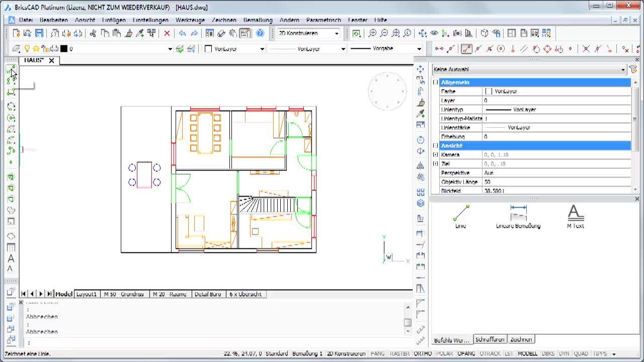The width and height of the screenshot is (644, 362).
Task: Toggle FANG in status bar
Action: point(377,354)
